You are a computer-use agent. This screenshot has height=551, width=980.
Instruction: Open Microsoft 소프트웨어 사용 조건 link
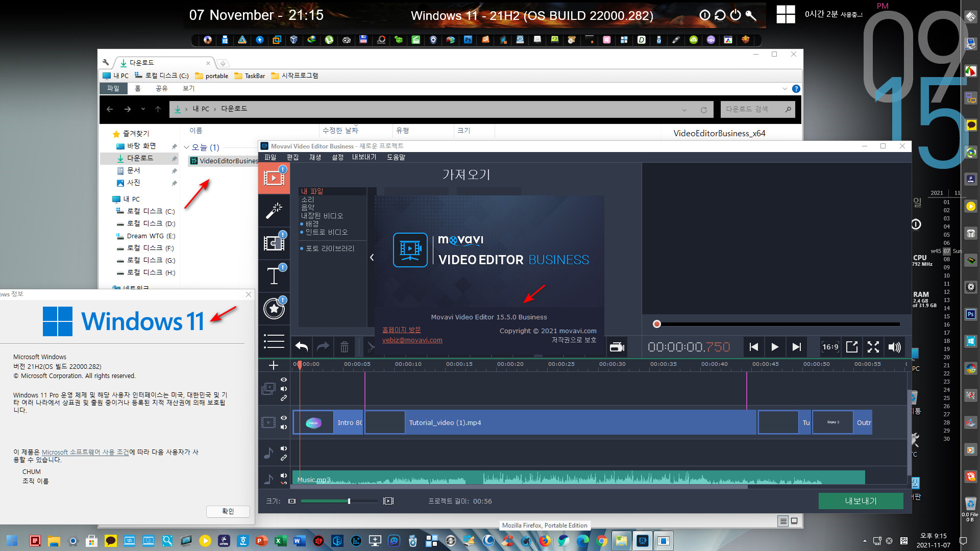tap(85, 452)
